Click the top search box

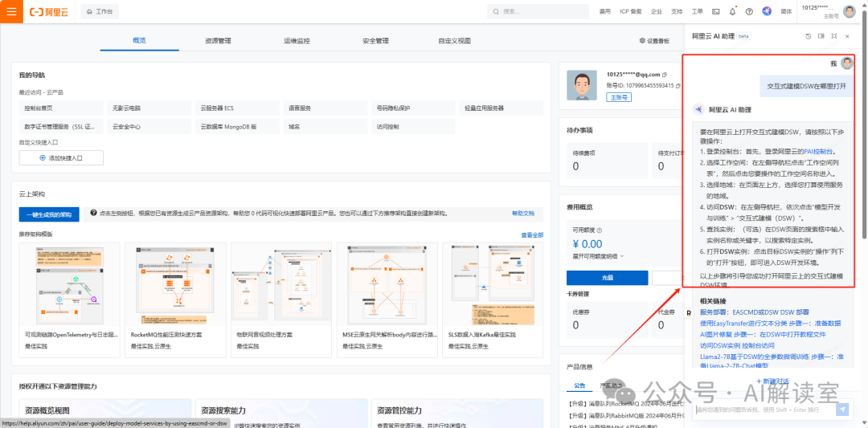pyautogui.click(x=538, y=11)
